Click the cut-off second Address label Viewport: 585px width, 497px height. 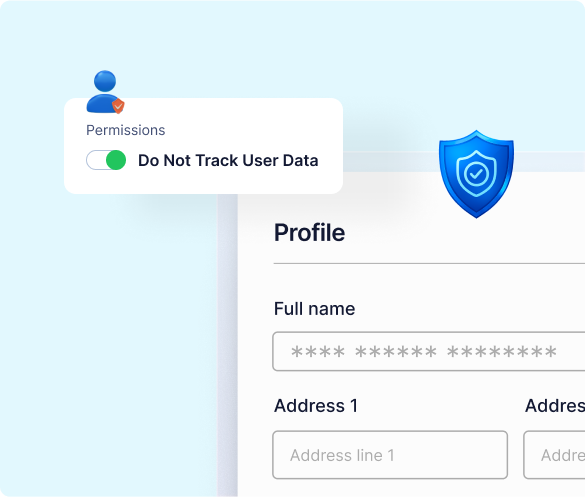pos(555,406)
